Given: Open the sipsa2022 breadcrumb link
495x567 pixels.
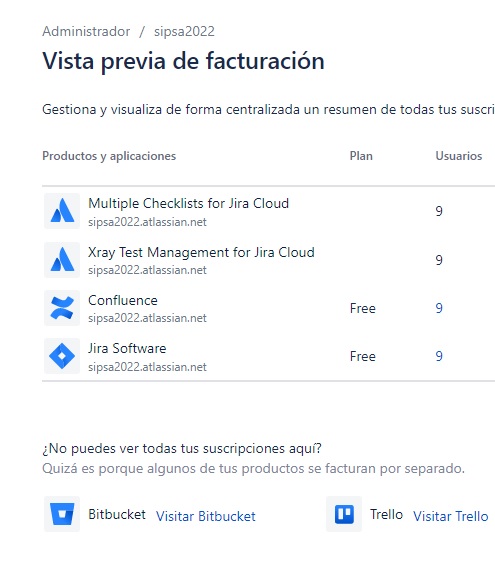Looking at the screenshot, I should coord(184,31).
